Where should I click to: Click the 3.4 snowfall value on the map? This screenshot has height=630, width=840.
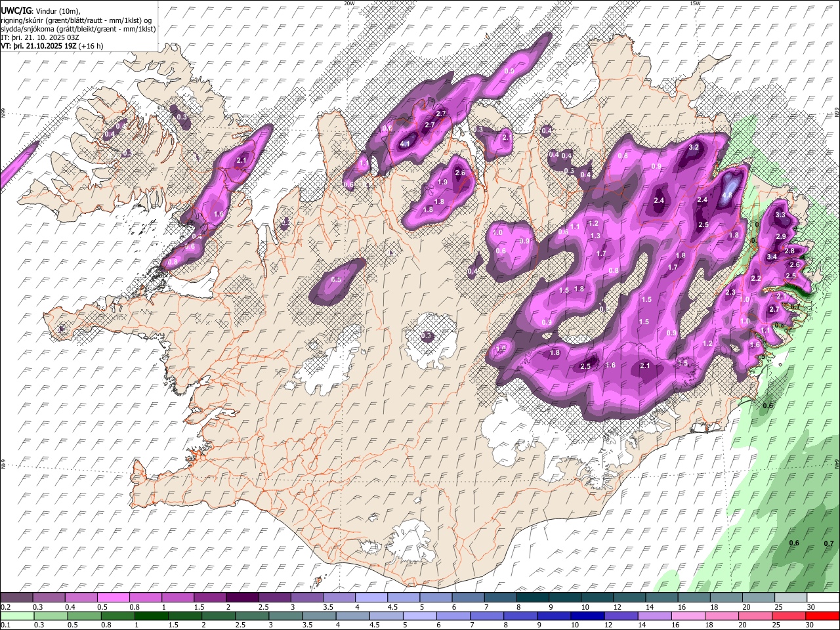pos(772,257)
